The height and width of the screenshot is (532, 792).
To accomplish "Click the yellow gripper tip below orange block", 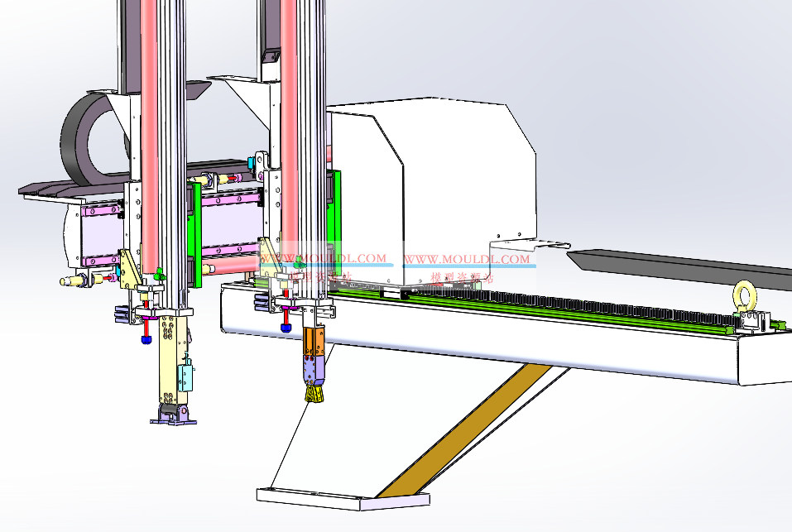I will click(x=313, y=394).
